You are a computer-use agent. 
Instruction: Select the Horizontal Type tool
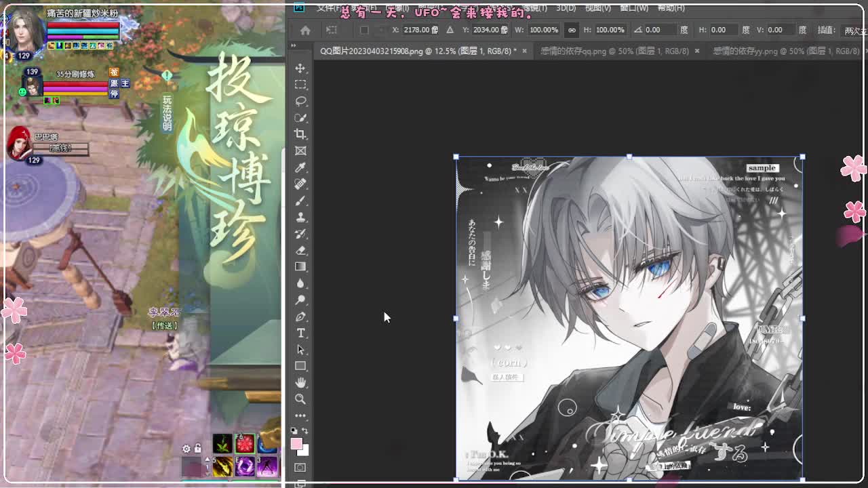[300, 333]
